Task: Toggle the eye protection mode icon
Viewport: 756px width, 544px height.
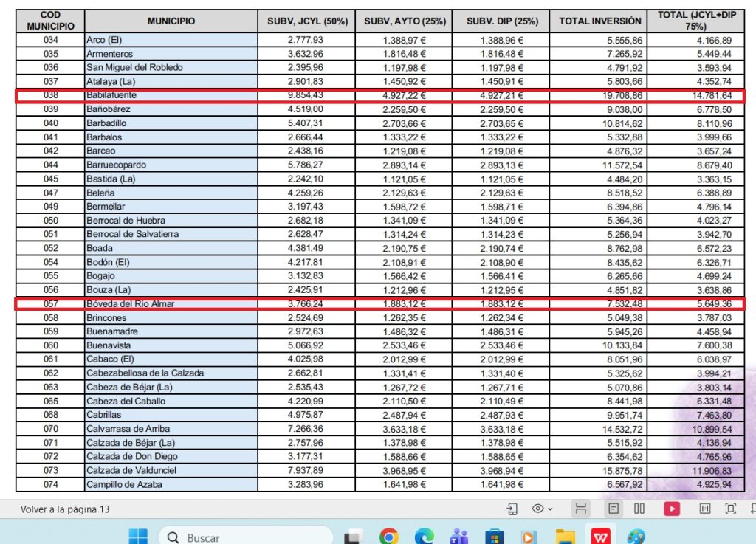Action: click(x=538, y=509)
